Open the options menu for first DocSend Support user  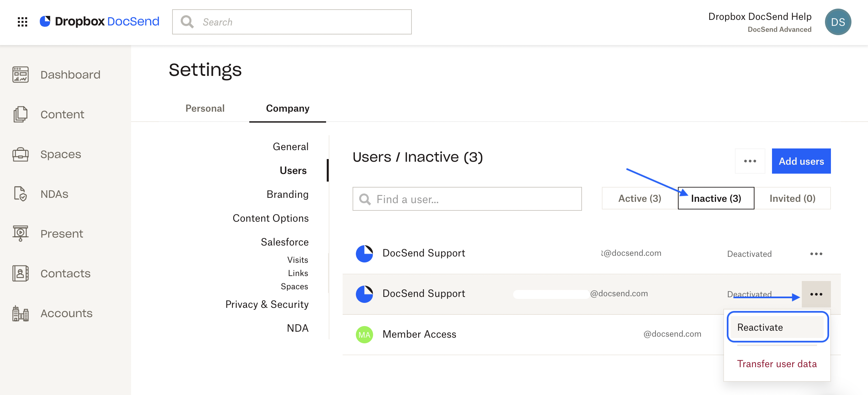(x=816, y=254)
